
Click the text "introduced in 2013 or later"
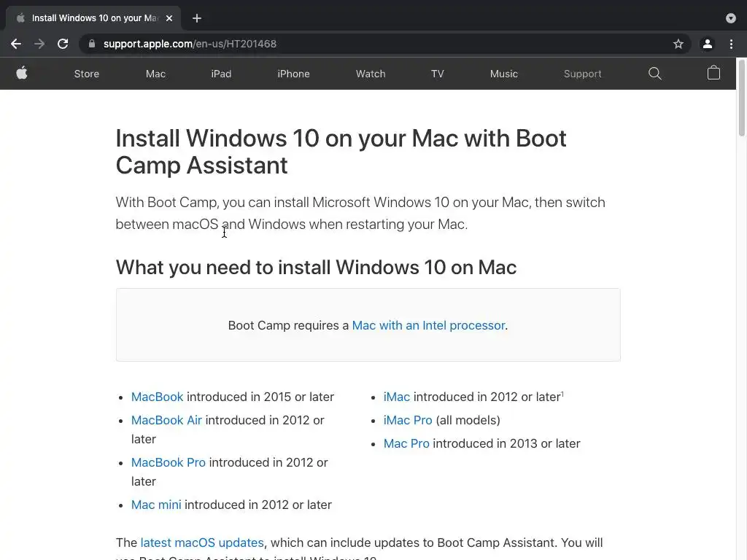(x=506, y=443)
